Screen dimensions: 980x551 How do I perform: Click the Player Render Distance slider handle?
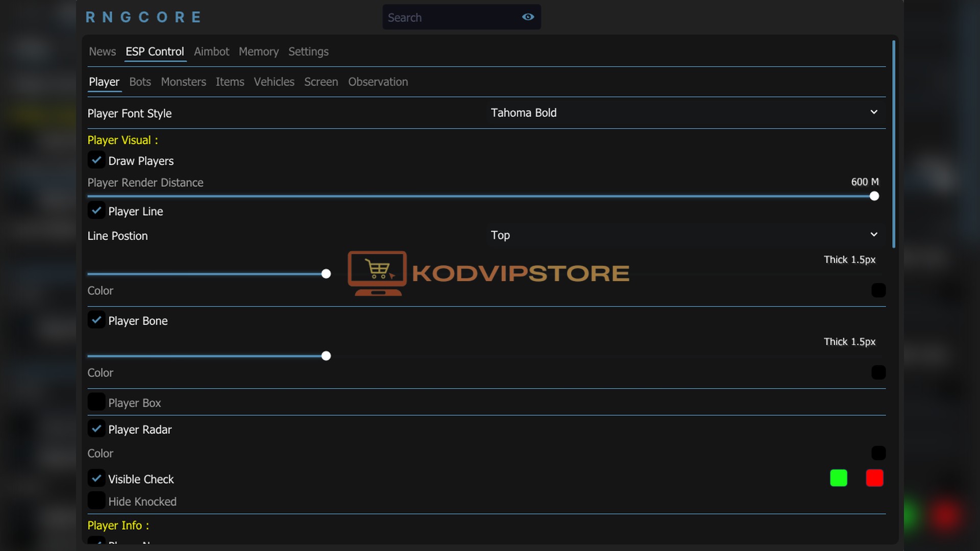[874, 196]
